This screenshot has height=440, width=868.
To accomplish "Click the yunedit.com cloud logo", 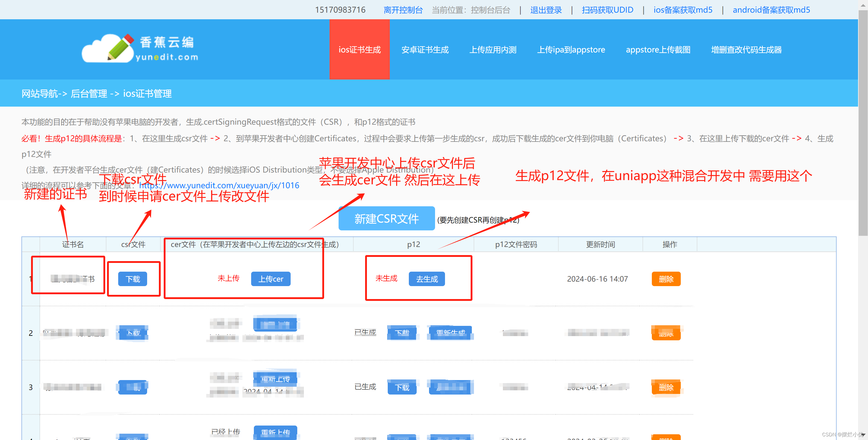I will point(140,49).
